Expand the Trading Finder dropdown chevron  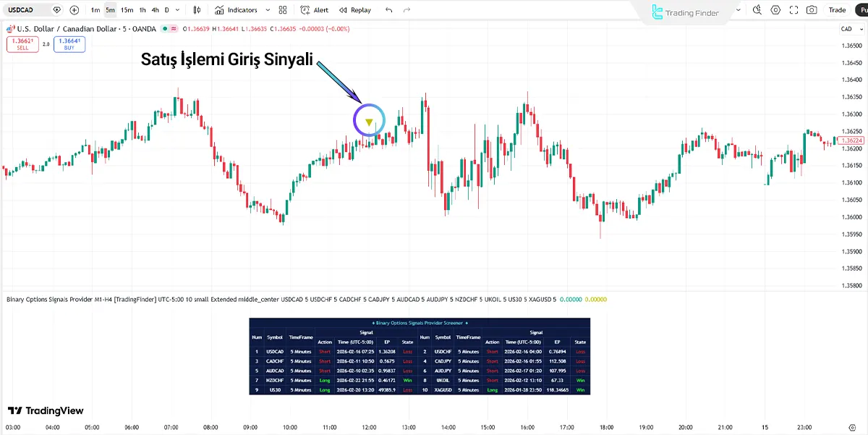pyautogui.click(x=739, y=9)
